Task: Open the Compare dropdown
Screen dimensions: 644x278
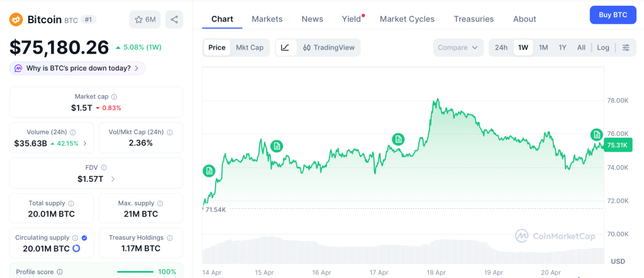Action: [458, 47]
